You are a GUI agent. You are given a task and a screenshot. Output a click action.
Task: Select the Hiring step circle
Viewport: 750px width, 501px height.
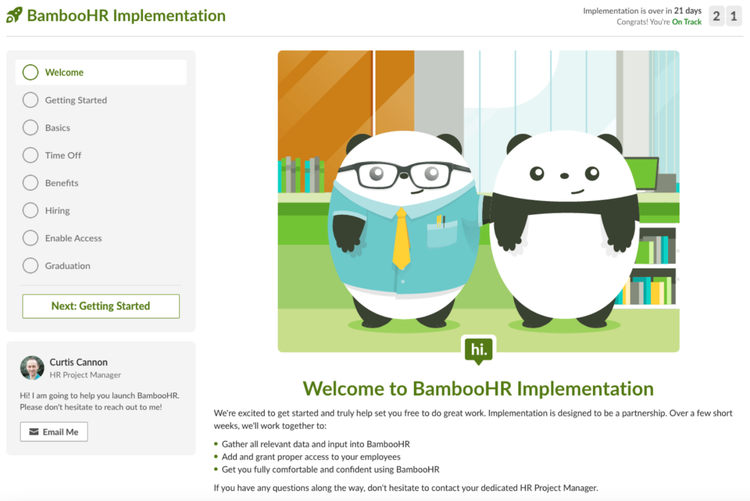(30, 211)
